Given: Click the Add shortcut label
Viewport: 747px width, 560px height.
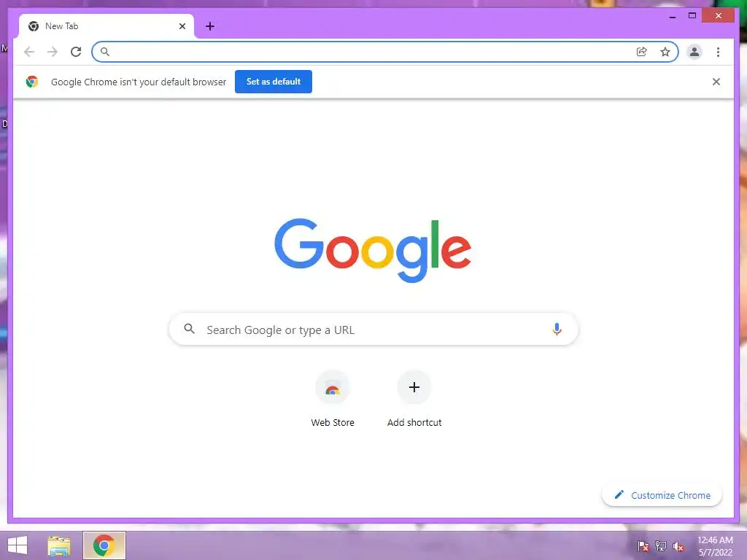Looking at the screenshot, I should tap(414, 422).
